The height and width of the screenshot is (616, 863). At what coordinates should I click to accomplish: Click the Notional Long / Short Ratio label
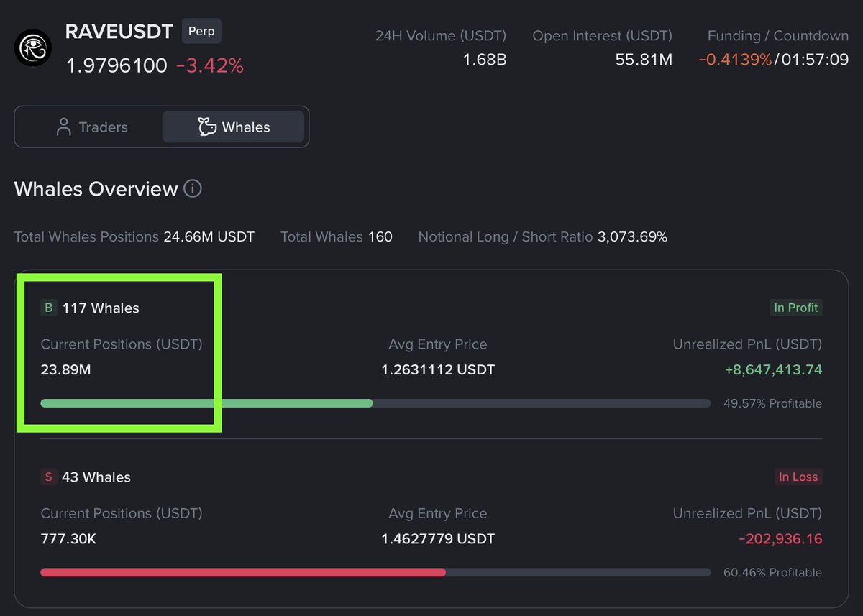coord(506,236)
